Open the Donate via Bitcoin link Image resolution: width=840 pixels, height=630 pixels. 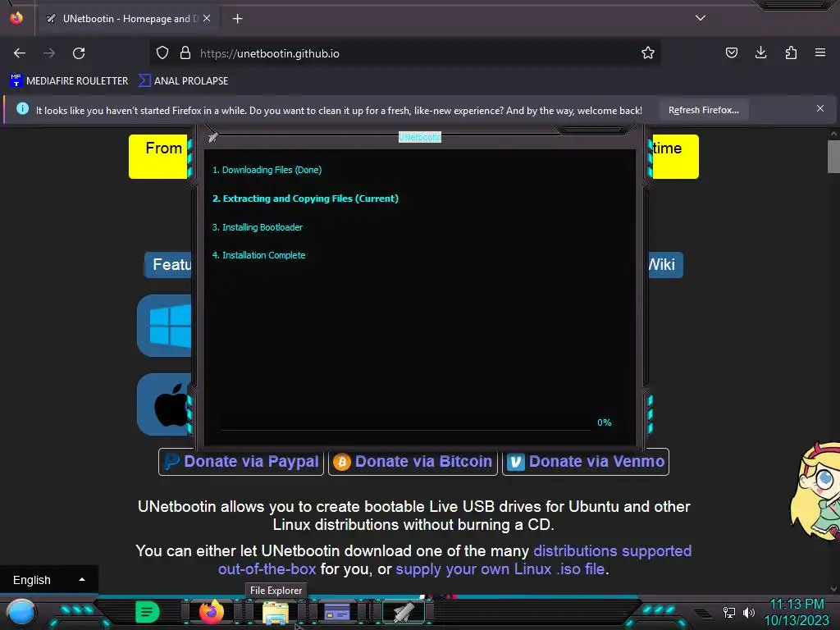point(413,462)
